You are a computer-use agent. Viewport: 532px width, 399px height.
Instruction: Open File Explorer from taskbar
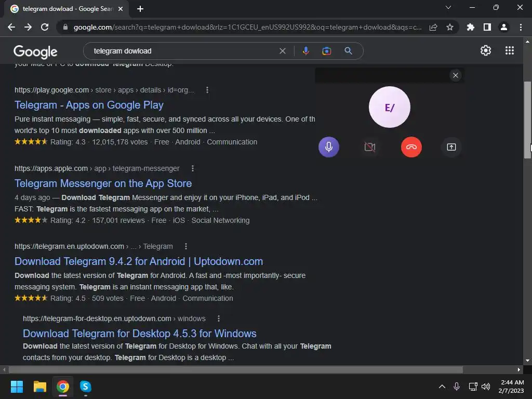pyautogui.click(x=39, y=387)
